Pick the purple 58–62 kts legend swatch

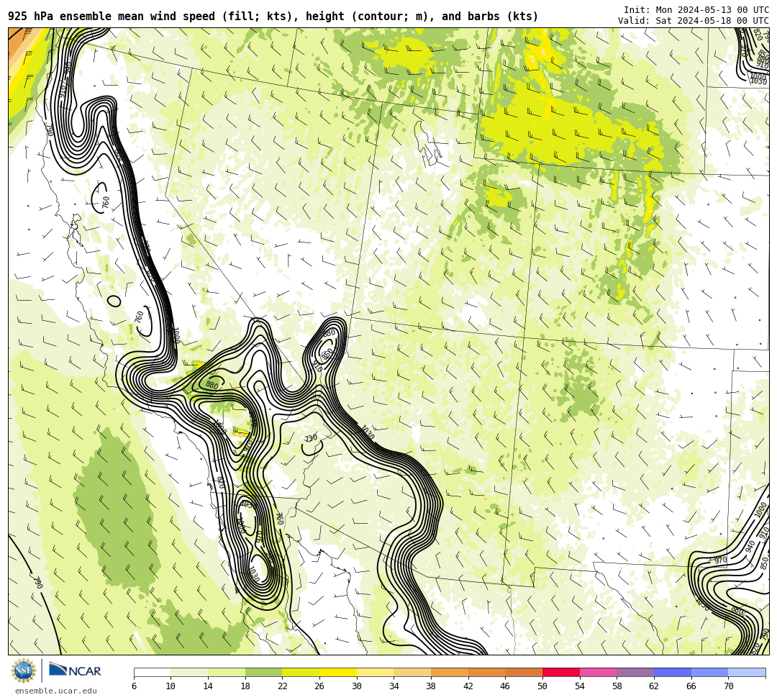pyautogui.click(x=635, y=672)
